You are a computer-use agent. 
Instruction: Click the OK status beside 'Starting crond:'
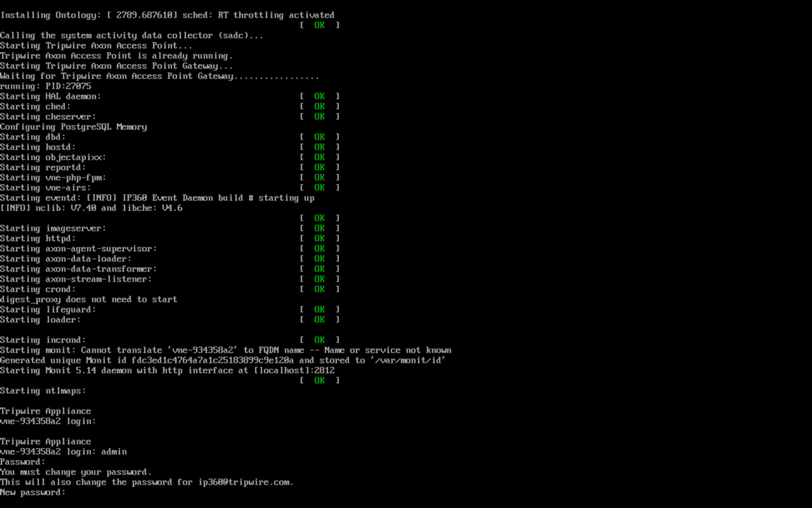(x=319, y=289)
